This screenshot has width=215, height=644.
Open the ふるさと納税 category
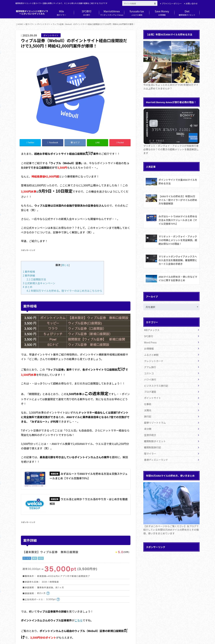171,355
